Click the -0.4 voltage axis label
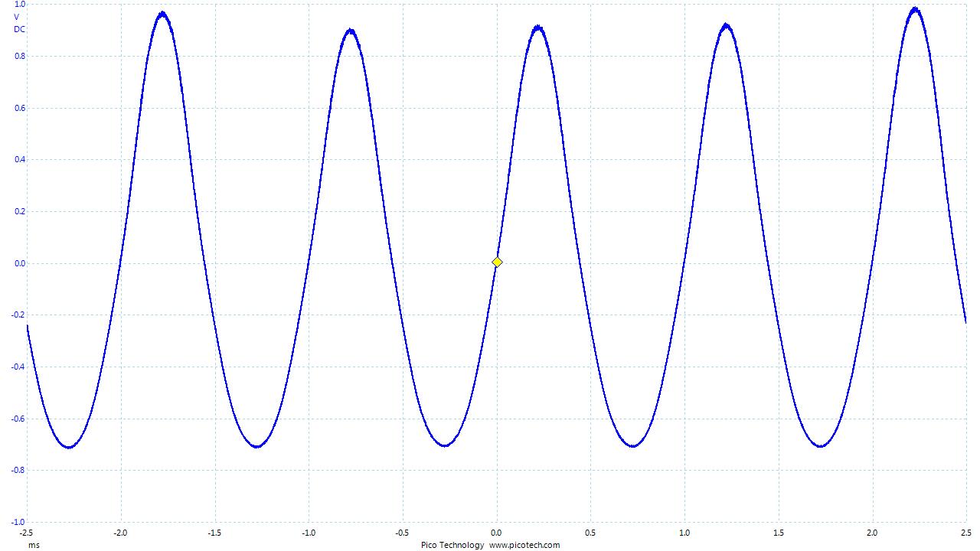The image size is (980, 551). coord(18,367)
